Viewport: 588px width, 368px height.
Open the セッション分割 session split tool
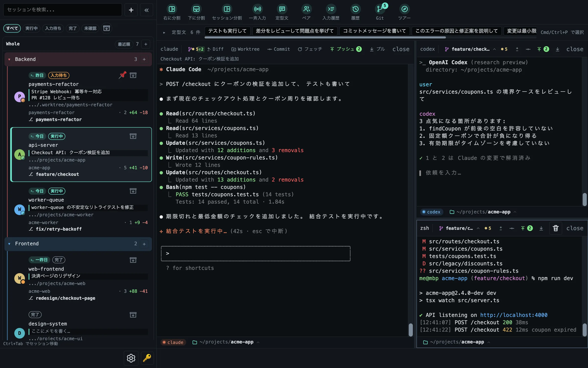pyautogui.click(x=227, y=9)
